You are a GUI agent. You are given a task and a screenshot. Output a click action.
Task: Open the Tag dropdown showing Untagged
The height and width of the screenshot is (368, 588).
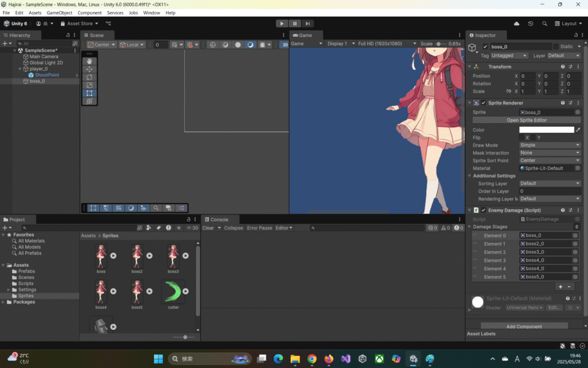coord(509,56)
